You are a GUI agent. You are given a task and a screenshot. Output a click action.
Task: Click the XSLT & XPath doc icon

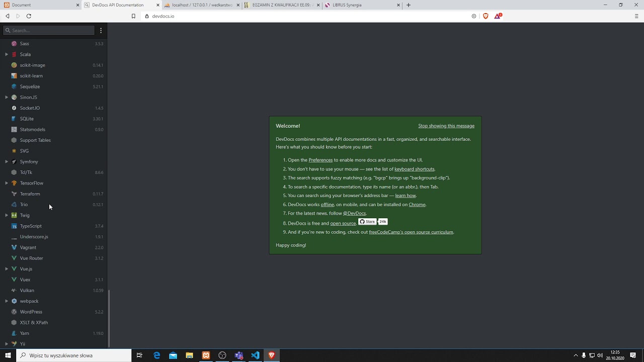14,322
